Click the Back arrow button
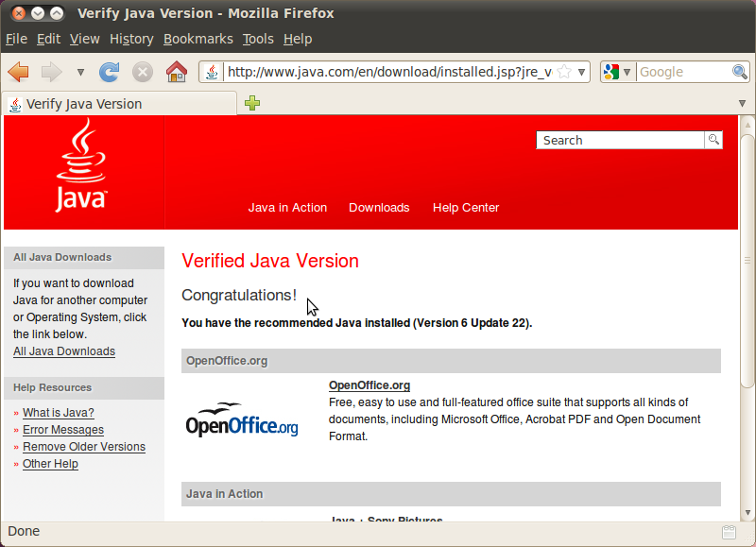Viewport: 756px width, 547px height. 19,73
